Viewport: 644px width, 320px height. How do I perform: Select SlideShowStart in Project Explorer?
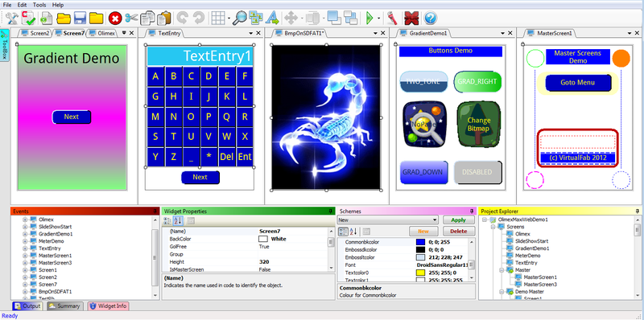coord(531,241)
